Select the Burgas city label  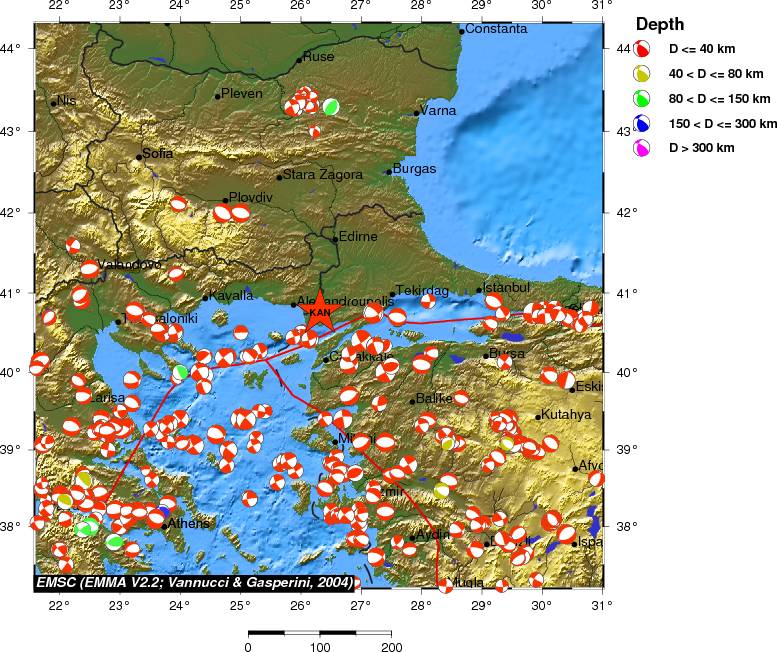(414, 170)
